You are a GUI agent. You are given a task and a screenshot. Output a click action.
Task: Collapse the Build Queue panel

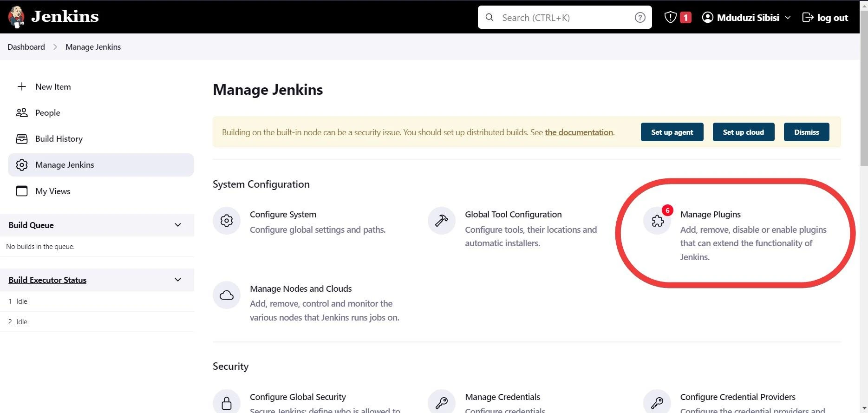point(178,225)
